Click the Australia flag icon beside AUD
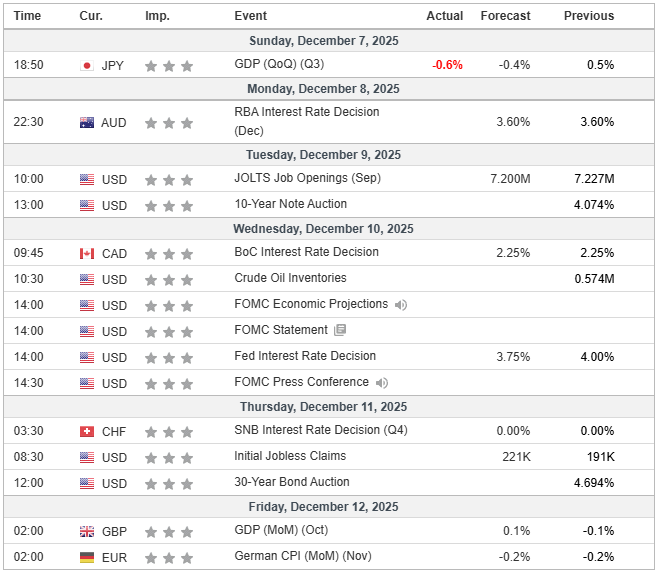The width and height of the screenshot is (658, 573). click(x=87, y=123)
